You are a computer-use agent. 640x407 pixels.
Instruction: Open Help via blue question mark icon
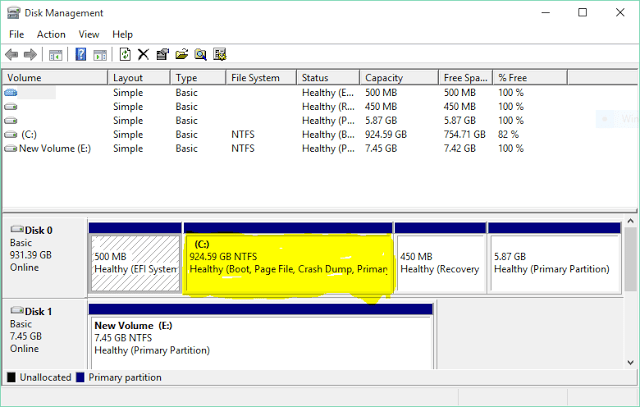click(81, 54)
